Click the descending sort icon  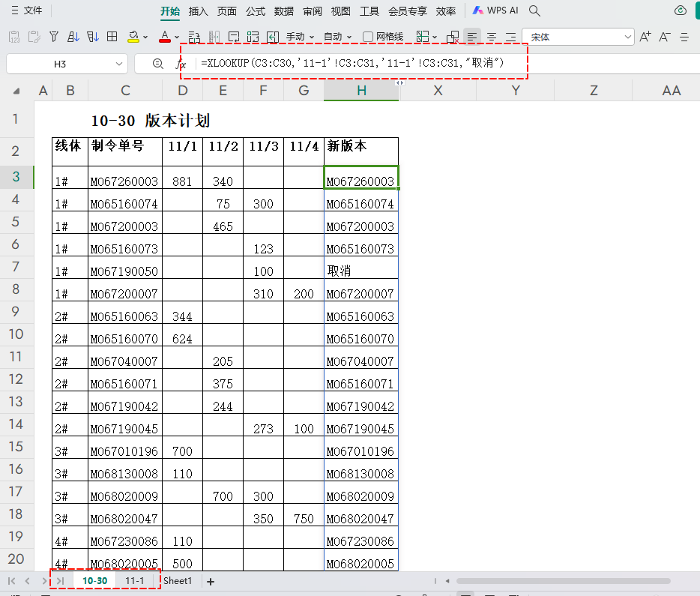[93, 37]
